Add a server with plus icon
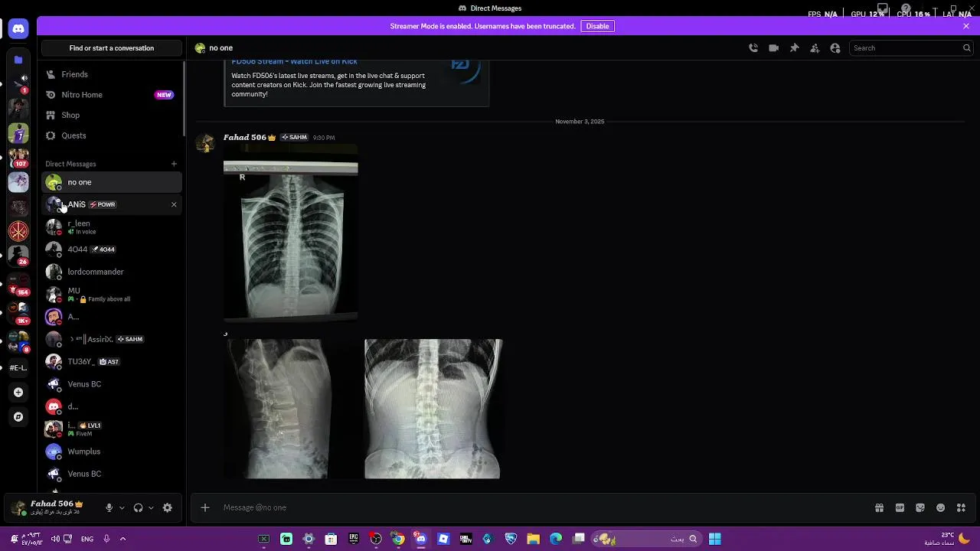980x551 pixels. coord(18,392)
